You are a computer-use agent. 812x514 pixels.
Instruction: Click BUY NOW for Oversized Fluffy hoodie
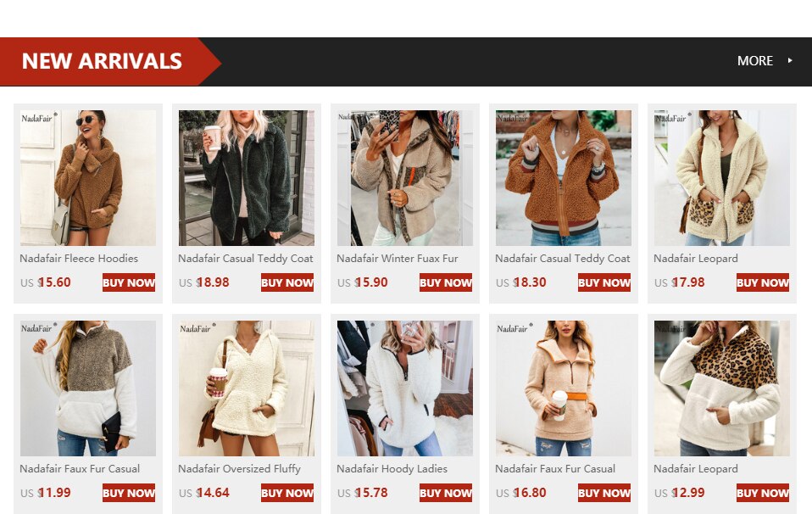click(x=286, y=493)
